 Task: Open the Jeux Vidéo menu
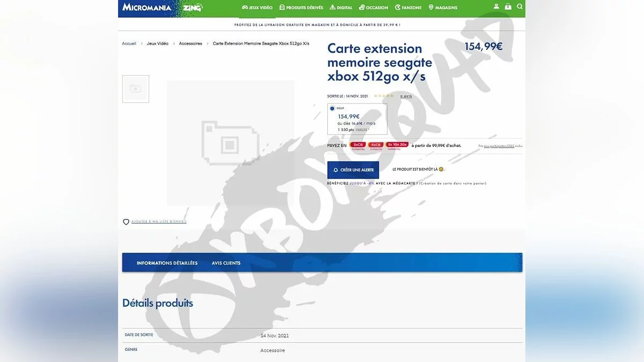coord(258,8)
